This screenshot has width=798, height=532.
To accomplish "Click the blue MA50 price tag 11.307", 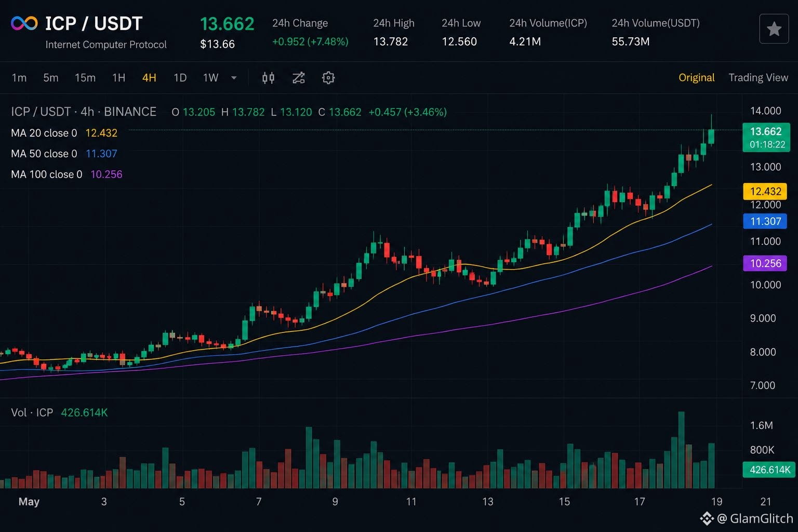I will click(765, 221).
